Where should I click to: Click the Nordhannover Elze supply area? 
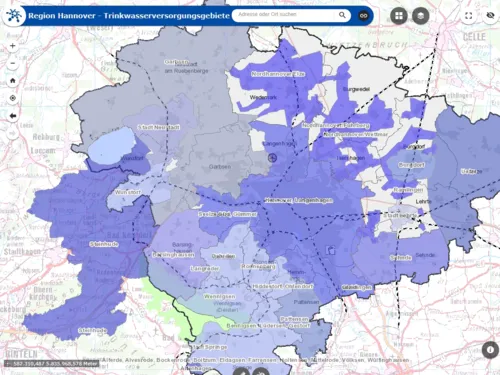point(278,74)
